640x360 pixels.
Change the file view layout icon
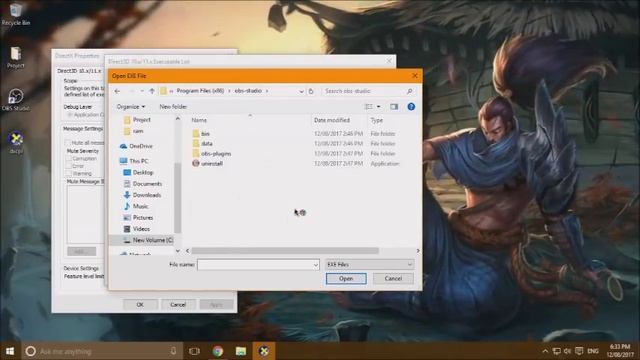[x=368, y=107]
